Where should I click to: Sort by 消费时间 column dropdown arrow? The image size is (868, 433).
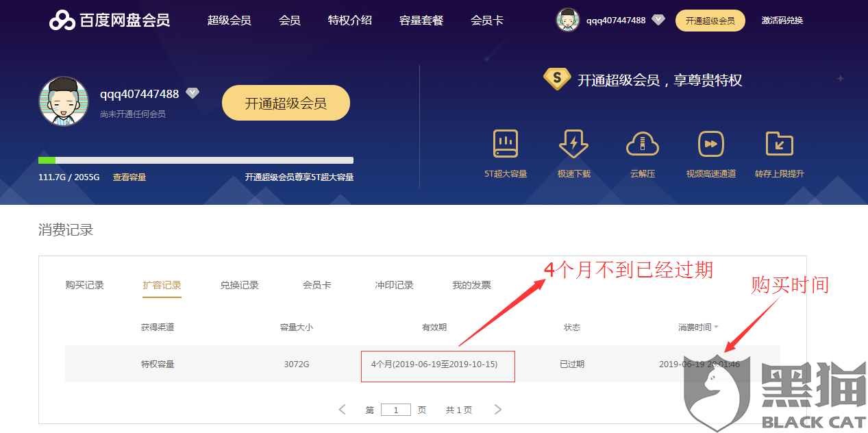tap(717, 327)
